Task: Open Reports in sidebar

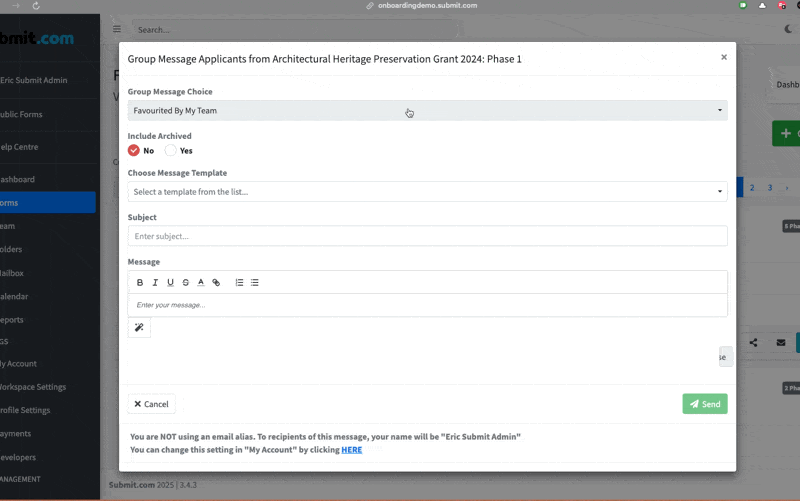Action: click(x=12, y=320)
